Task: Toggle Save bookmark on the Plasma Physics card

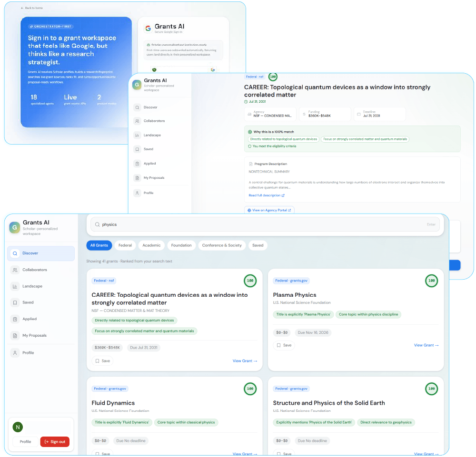Action: click(x=284, y=345)
